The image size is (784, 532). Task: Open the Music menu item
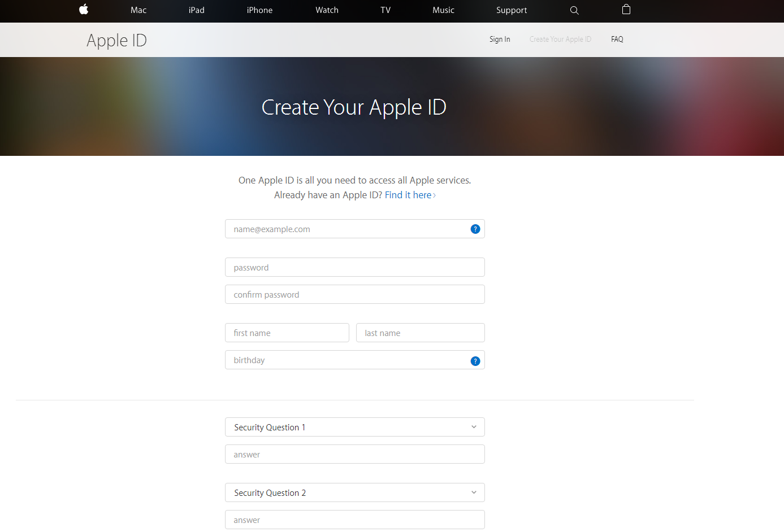tap(443, 10)
